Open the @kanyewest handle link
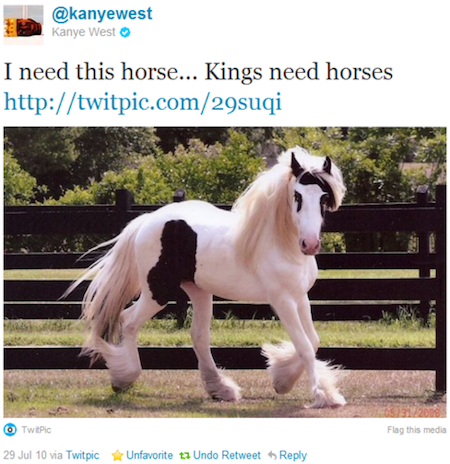This screenshot has width=450, height=464. click(102, 14)
